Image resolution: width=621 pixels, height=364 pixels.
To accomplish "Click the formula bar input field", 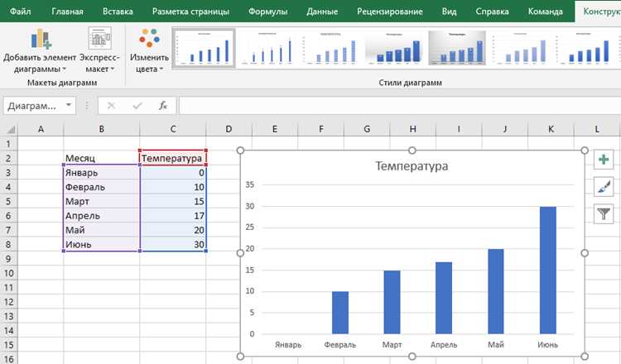I will 399,106.
